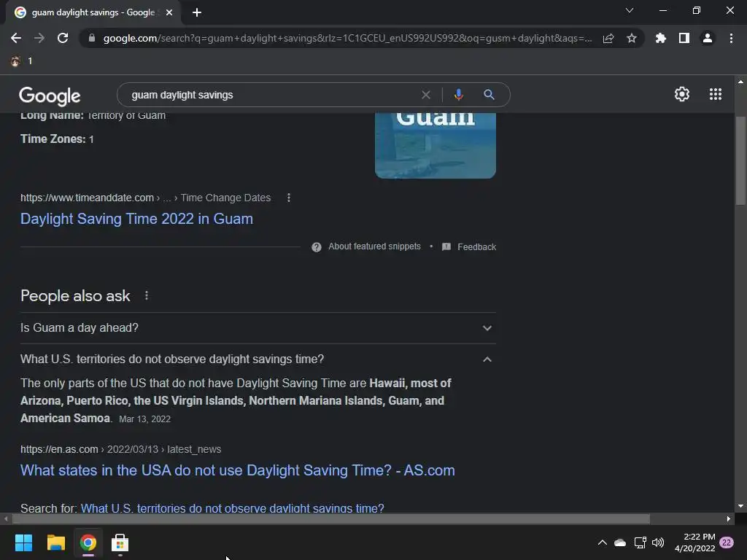View site information via lock icon
The width and height of the screenshot is (747, 560).
click(92, 38)
